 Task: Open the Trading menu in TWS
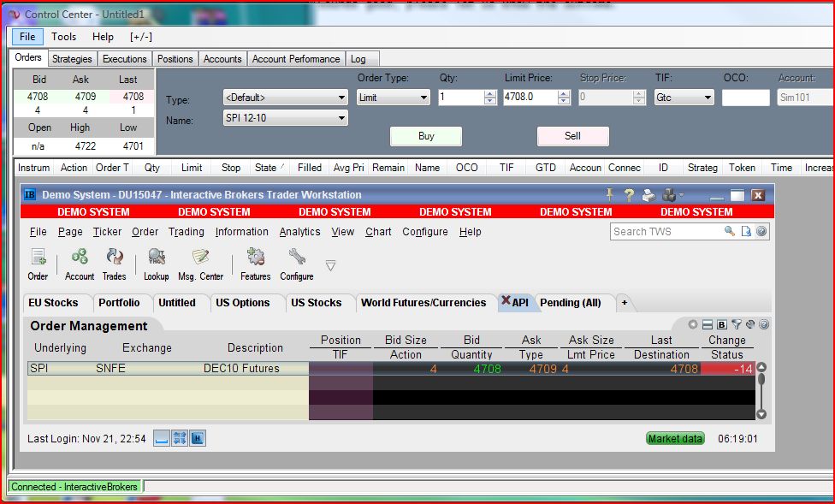click(x=187, y=232)
